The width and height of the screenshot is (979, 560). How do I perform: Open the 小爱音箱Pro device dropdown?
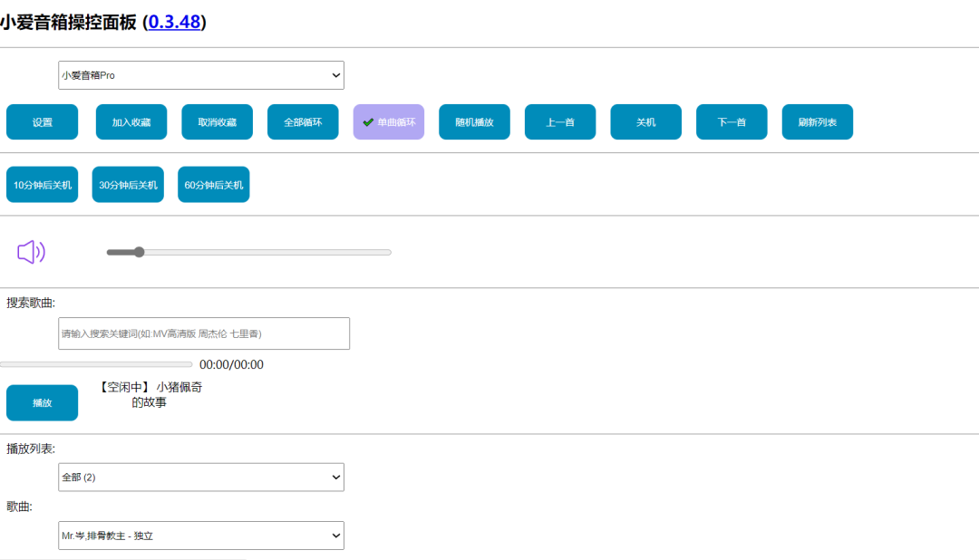click(x=201, y=75)
